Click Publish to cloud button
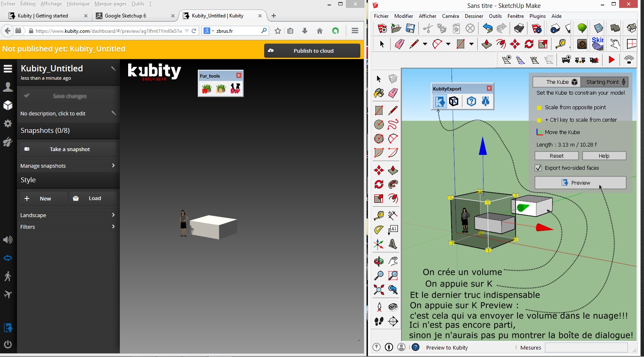This screenshot has width=644, height=357. (x=312, y=51)
